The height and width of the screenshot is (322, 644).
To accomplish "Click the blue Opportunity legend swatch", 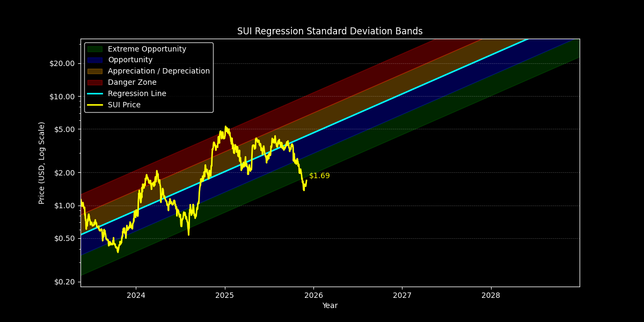I will 94,60.
